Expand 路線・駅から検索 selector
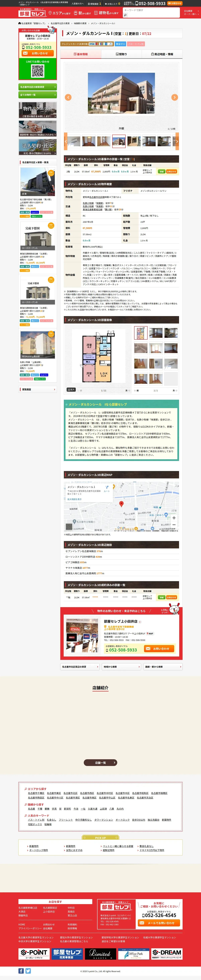Viewport: 201px width, 980px height. pyautogui.click(x=163, y=667)
